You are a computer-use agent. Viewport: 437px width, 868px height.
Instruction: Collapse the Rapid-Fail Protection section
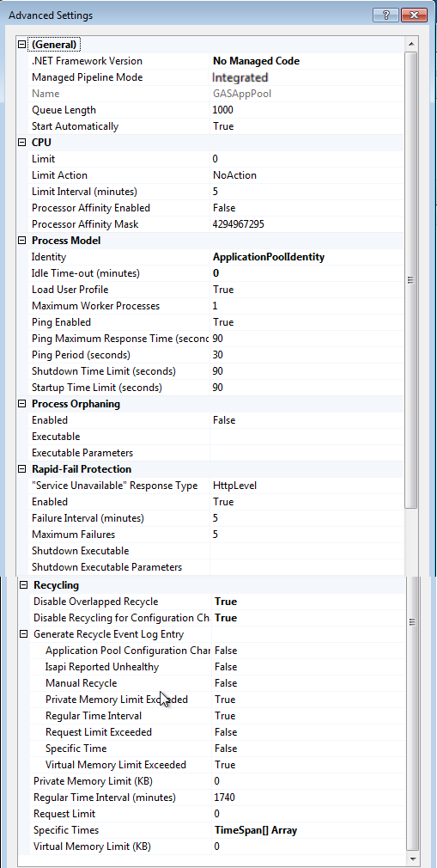pyautogui.click(x=22, y=469)
